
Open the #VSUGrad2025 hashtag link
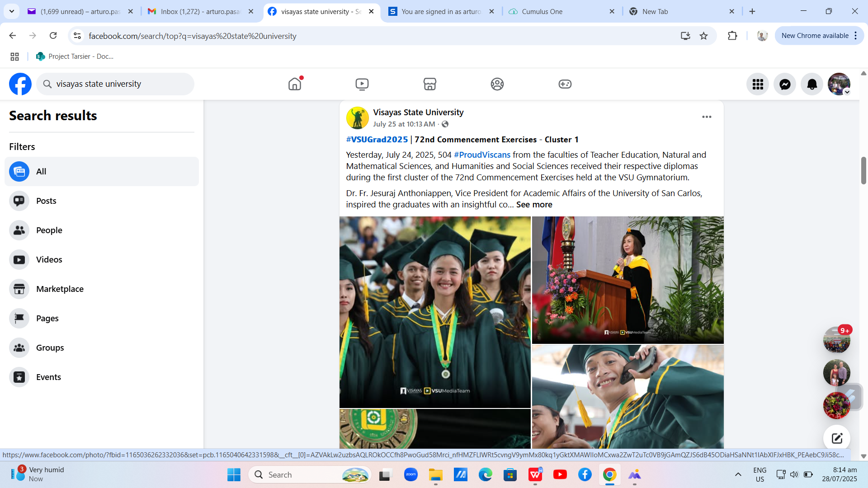coord(377,140)
